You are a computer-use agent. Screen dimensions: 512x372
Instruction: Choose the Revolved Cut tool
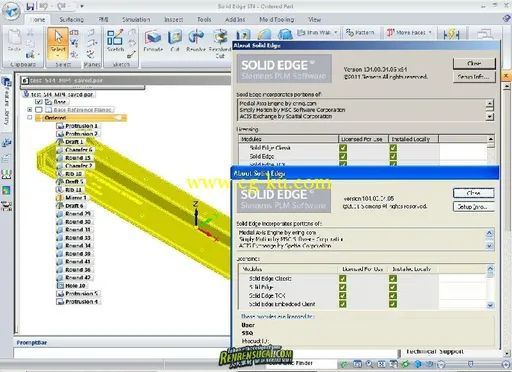pos(220,43)
